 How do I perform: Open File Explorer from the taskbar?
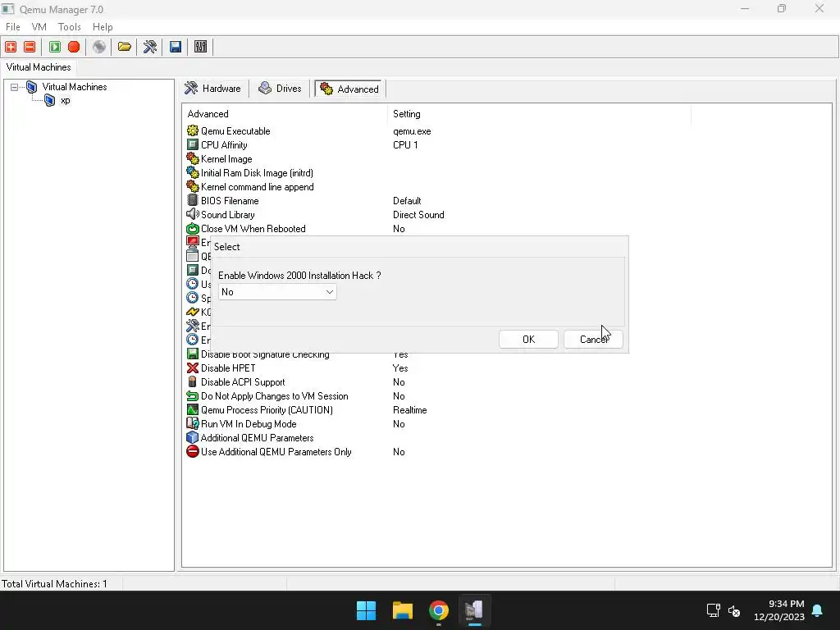[402, 610]
